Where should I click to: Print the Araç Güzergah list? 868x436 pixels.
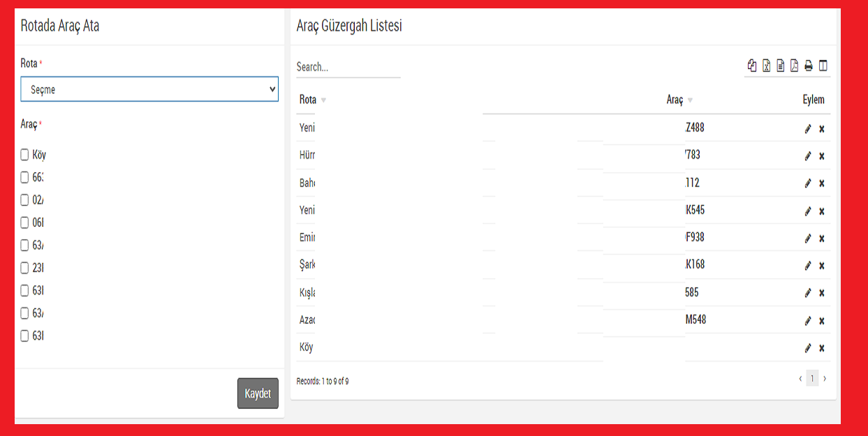coord(809,66)
